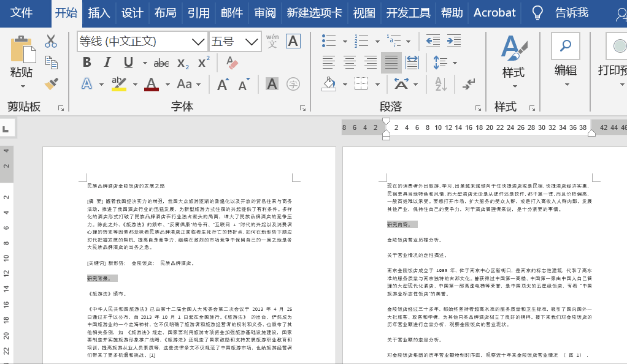The height and width of the screenshot is (364, 627).
Task: Open the font name dropdown
Action: coord(198,41)
